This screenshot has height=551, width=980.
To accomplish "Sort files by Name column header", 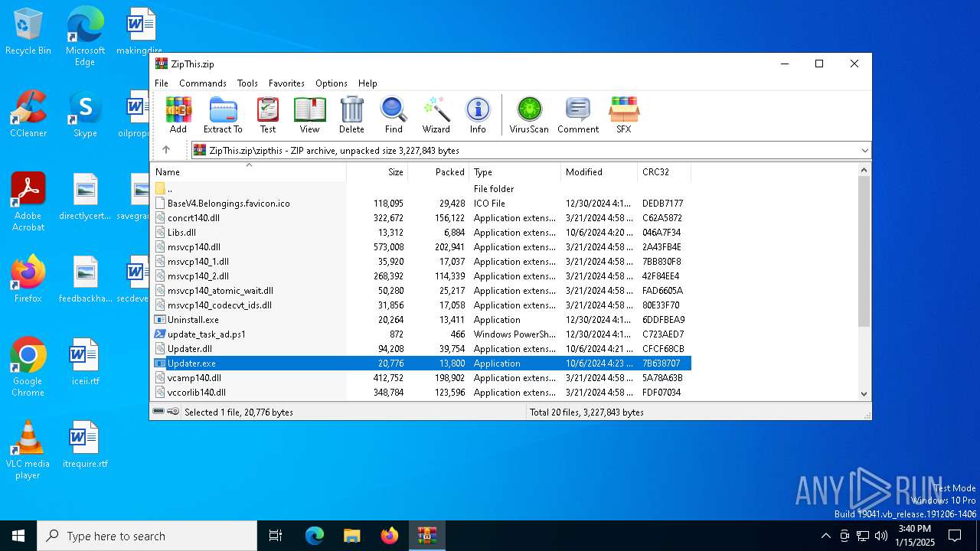I will (x=249, y=172).
